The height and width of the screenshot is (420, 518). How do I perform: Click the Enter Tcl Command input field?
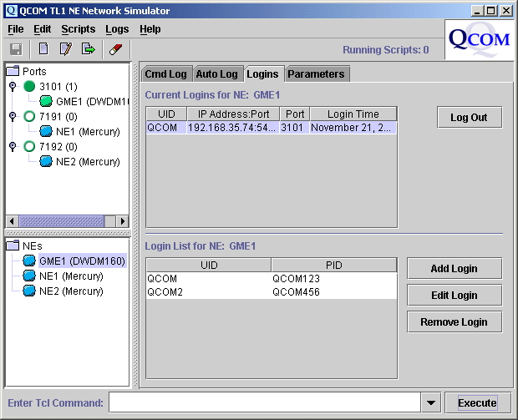point(265,402)
